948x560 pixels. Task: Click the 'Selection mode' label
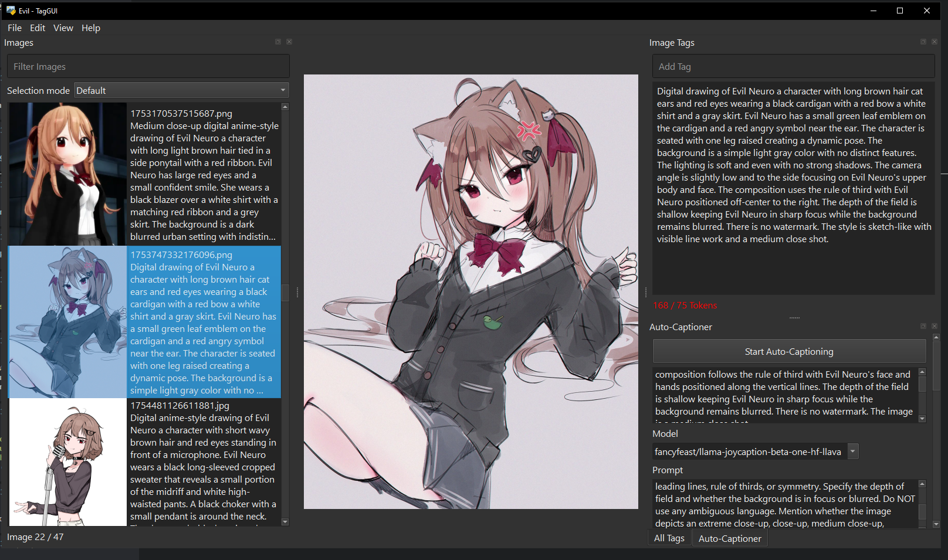pos(38,90)
